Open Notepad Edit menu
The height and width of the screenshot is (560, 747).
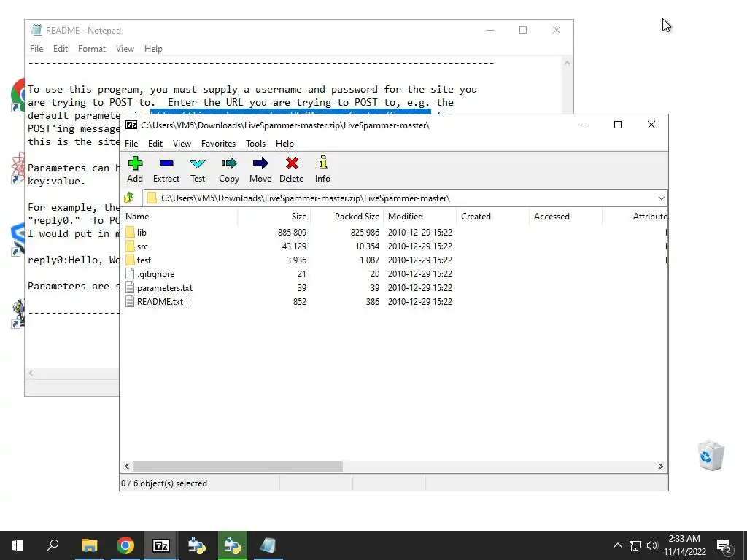[61, 49]
